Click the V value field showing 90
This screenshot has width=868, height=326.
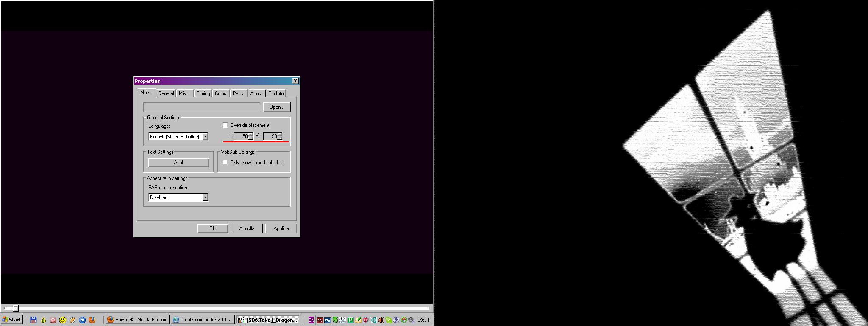[x=270, y=136]
